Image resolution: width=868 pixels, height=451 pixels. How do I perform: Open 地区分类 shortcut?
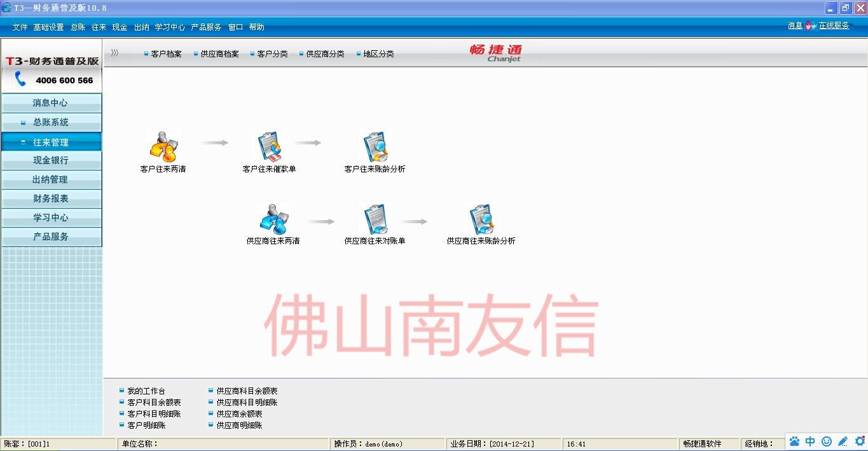(379, 54)
